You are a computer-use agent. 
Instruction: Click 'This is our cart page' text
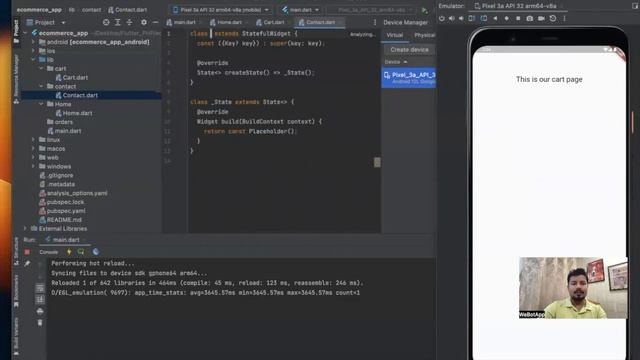click(x=549, y=80)
